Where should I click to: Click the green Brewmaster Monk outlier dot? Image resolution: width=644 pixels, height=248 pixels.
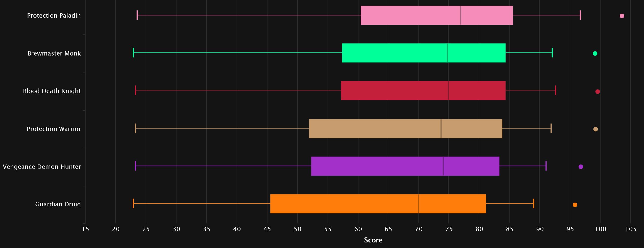point(595,53)
